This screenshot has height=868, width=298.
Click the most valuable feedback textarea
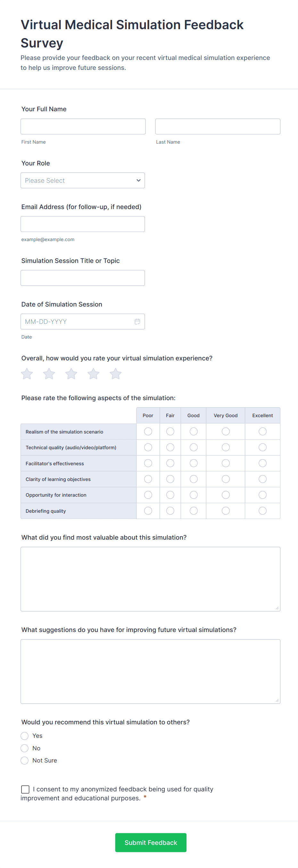click(150, 579)
